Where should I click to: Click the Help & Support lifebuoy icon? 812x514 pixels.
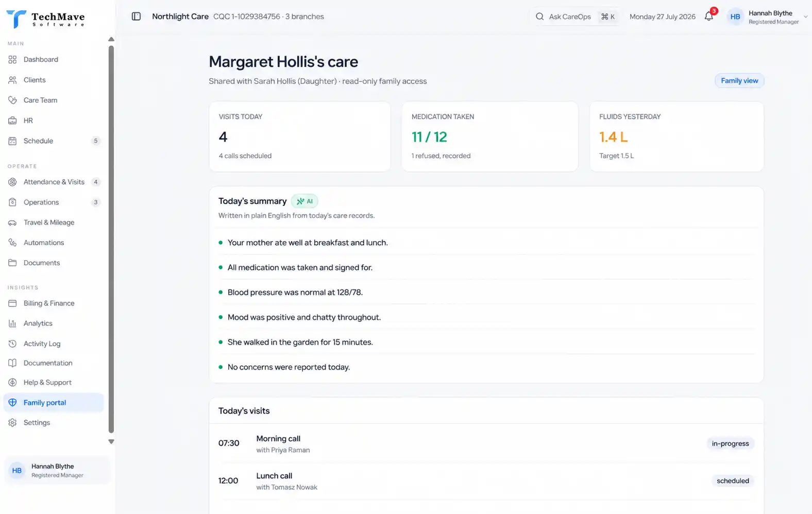pos(12,383)
